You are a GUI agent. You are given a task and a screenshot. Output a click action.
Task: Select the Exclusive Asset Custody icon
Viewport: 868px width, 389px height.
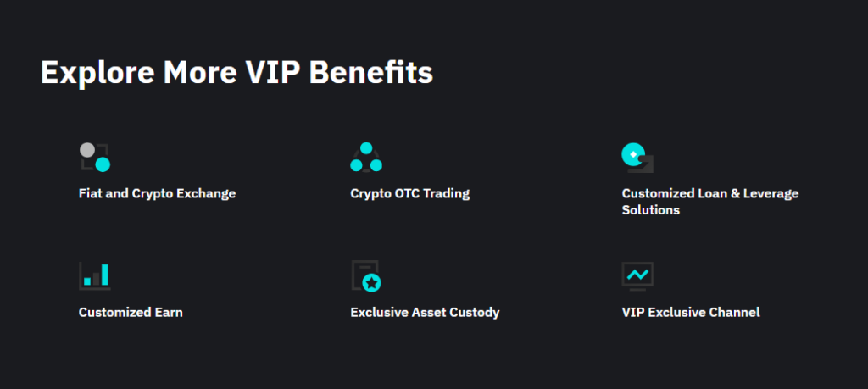click(366, 276)
